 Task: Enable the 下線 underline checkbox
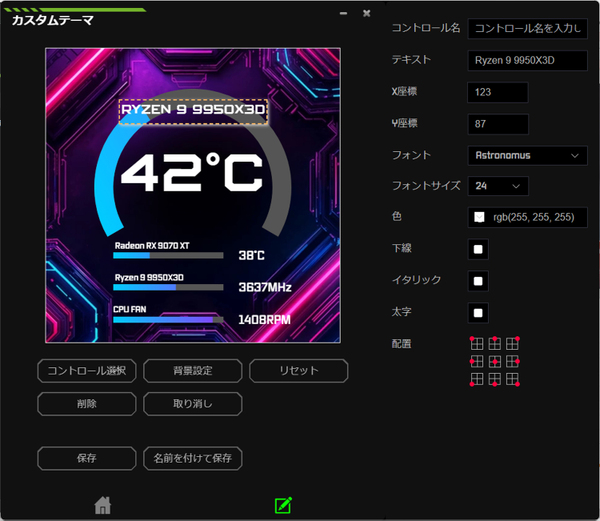coord(478,249)
